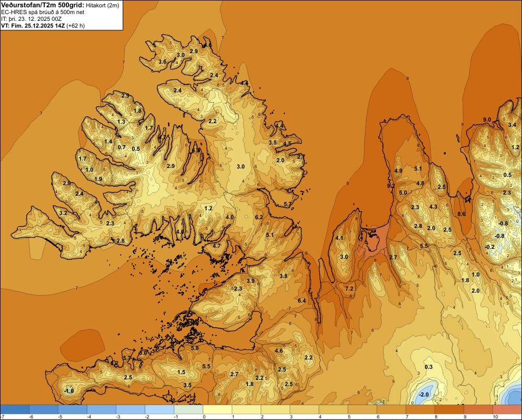Click the 4.5 temperature value on map
The image size is (522, 420).
(287, 144)
